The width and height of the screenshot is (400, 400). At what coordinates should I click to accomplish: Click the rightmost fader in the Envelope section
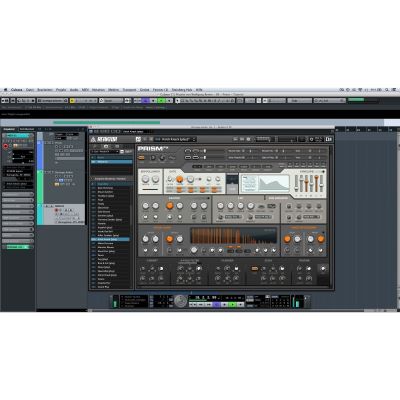[322, 183]
